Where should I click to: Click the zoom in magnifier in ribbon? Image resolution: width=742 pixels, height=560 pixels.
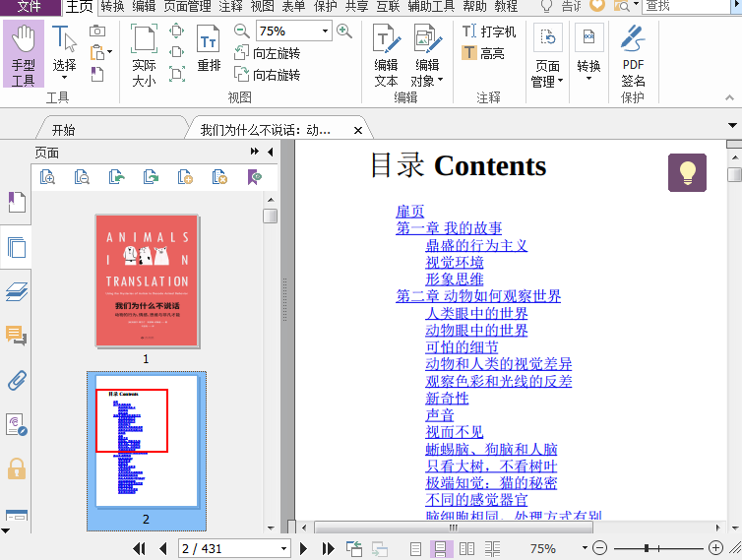(x=344, y=31)
